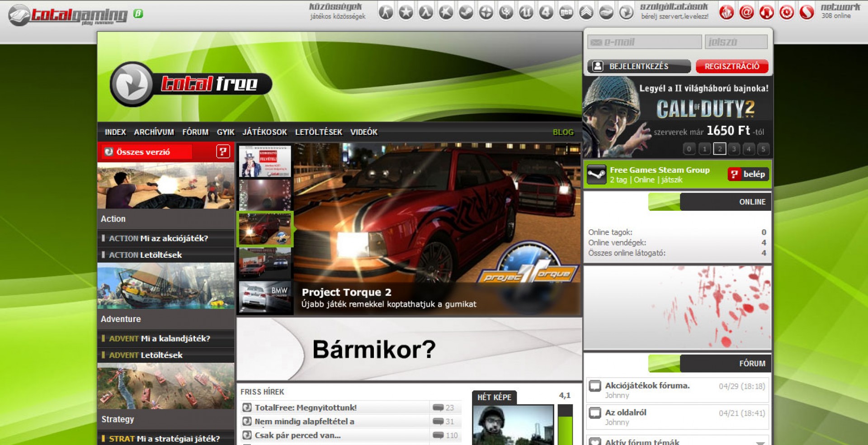Open the ARCHÍVUM menu item

154,132
